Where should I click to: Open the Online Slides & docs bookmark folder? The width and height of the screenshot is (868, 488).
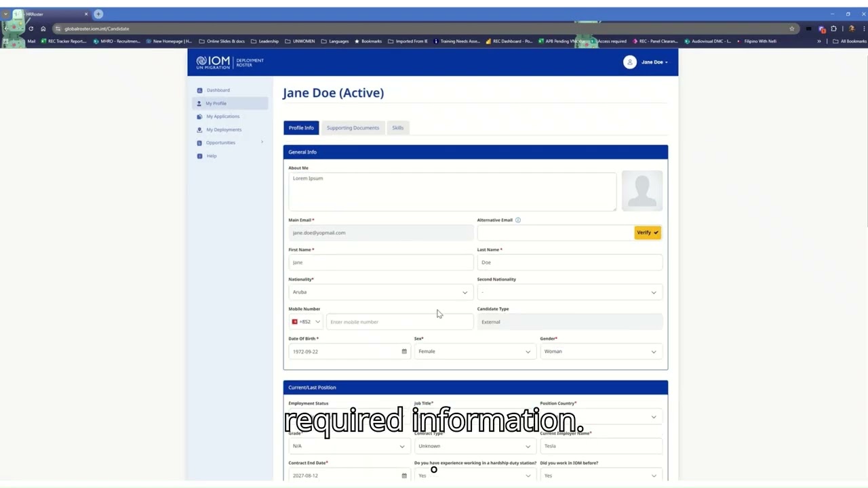coord(222,41)
